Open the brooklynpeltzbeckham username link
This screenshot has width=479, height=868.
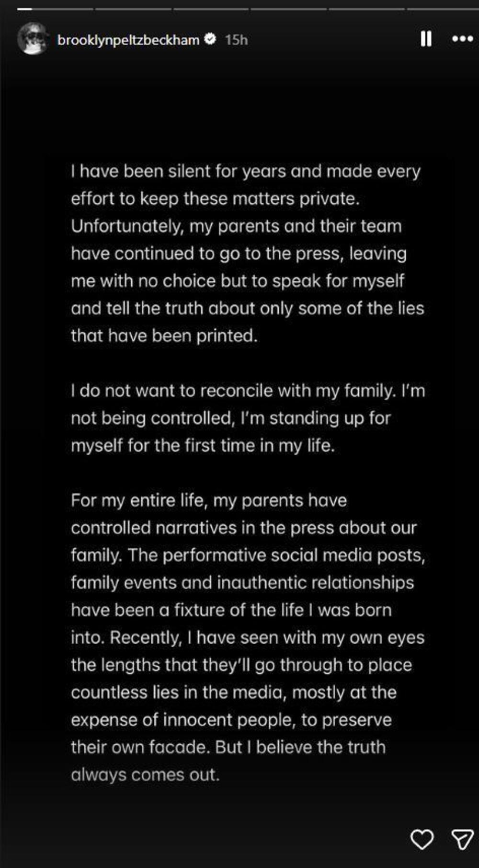point(128,40)
